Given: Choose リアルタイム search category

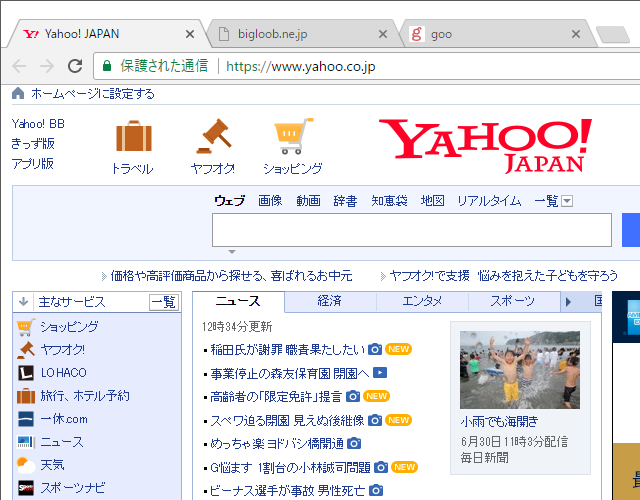Looking at the screenshot, I should (x=489, y=201).
